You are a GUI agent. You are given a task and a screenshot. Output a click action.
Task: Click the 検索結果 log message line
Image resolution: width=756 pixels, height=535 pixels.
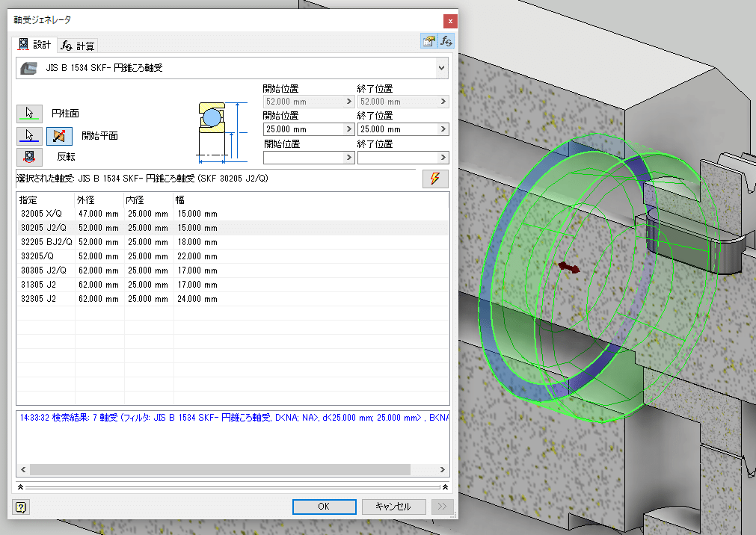coord(234,418)
